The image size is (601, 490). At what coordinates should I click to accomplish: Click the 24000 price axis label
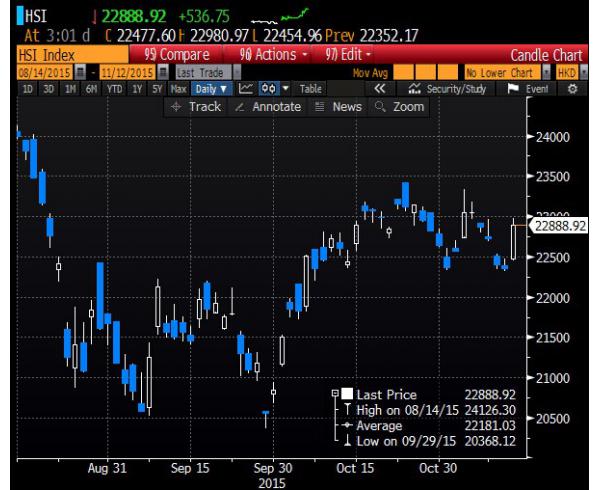tap(553, 137)
